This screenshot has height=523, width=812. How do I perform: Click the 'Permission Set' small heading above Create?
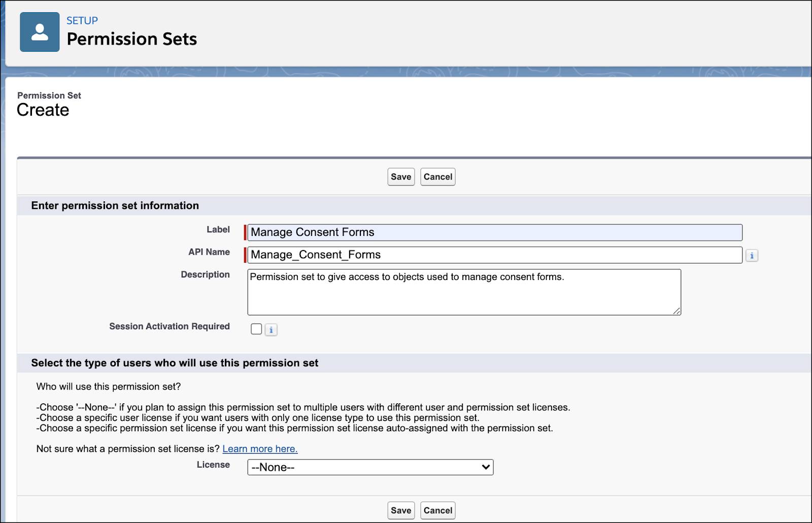pyautogui.click(x=49, y=95)
